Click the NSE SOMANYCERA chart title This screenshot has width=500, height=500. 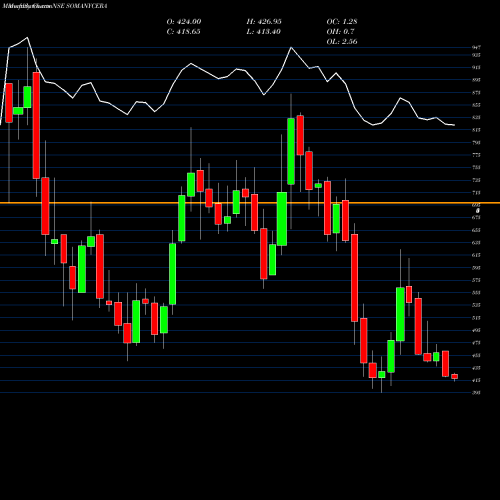(80, 6)
